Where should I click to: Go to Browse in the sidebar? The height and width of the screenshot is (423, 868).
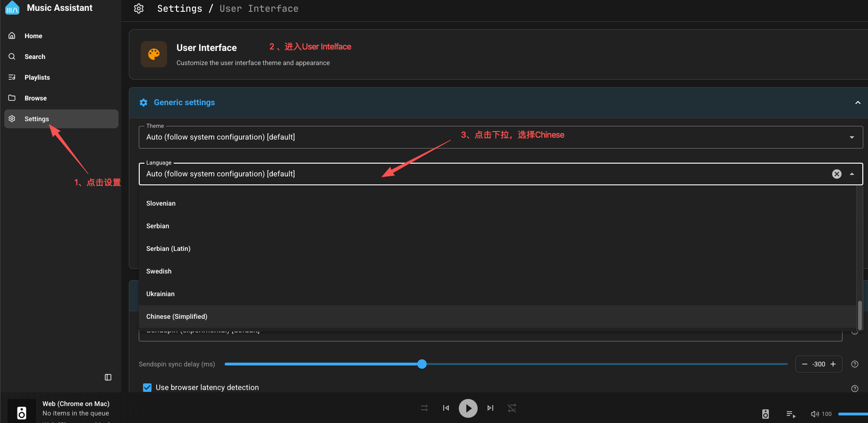pyautogui.click(x=35, y=98)
